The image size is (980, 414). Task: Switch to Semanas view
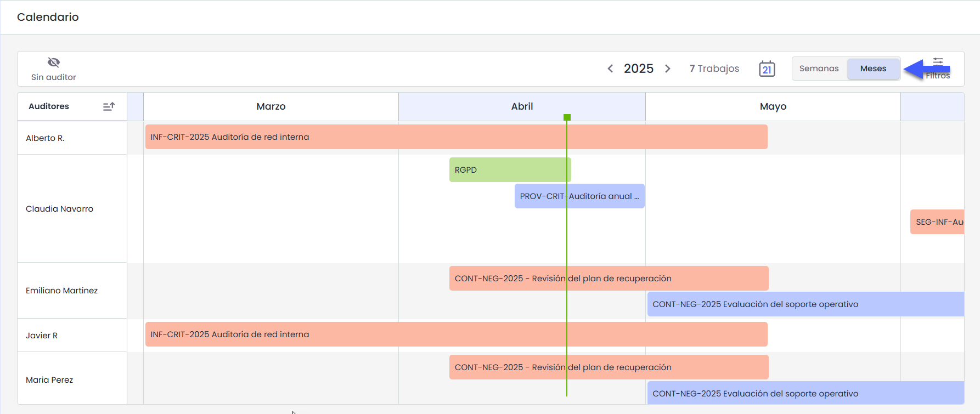[819, 69]
